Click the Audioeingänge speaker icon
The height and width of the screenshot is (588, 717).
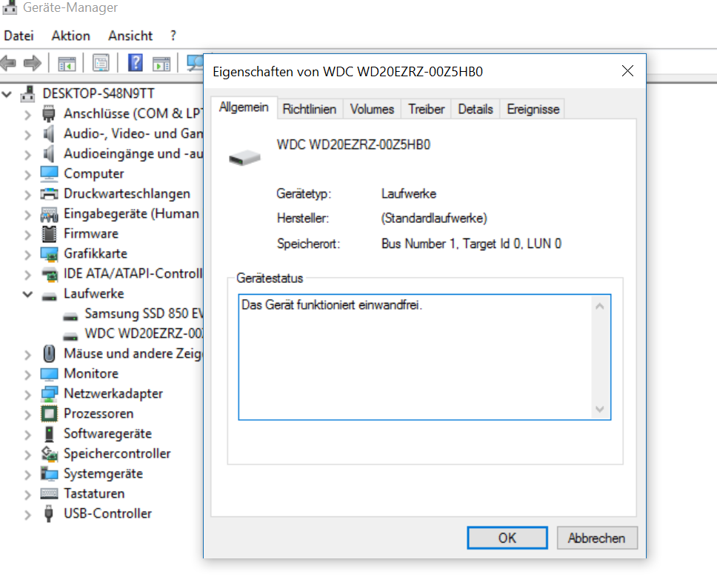pos(48,153)
